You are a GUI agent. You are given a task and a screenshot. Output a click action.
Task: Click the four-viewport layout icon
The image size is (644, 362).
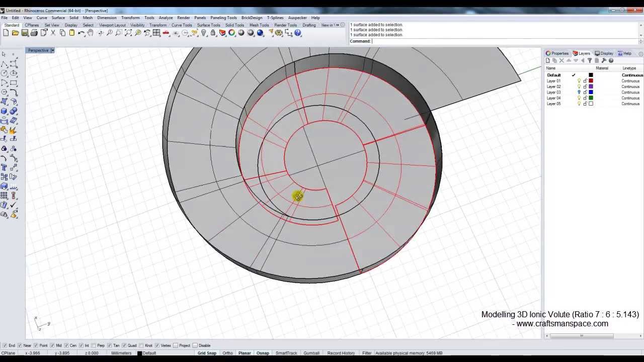pos(156,33)
